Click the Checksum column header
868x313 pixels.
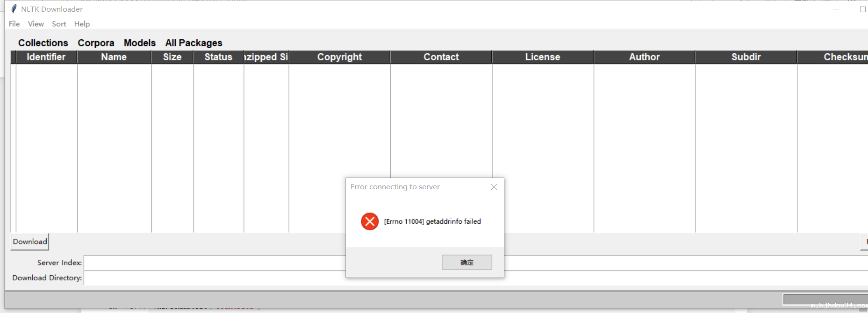click(832, 57)
